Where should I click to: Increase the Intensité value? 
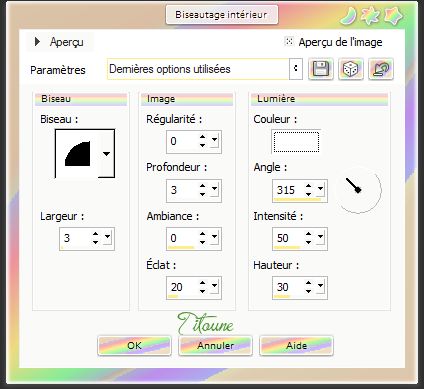click(308, 234)
